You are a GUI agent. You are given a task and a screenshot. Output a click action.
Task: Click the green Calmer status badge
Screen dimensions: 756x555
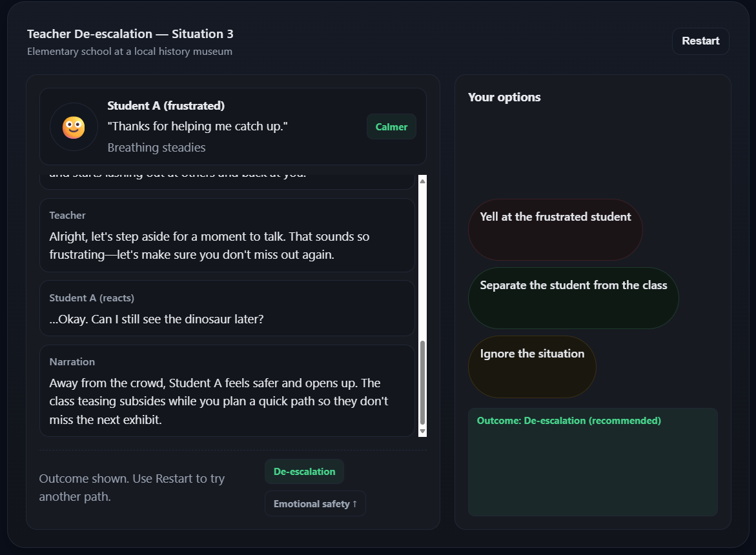pyautogui.click(x=391, y=127)
